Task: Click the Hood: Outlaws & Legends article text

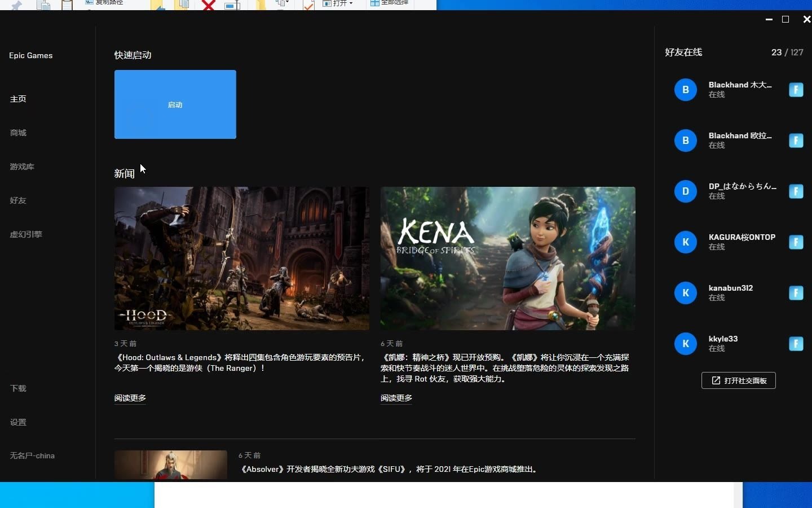Action: point(241,362)
